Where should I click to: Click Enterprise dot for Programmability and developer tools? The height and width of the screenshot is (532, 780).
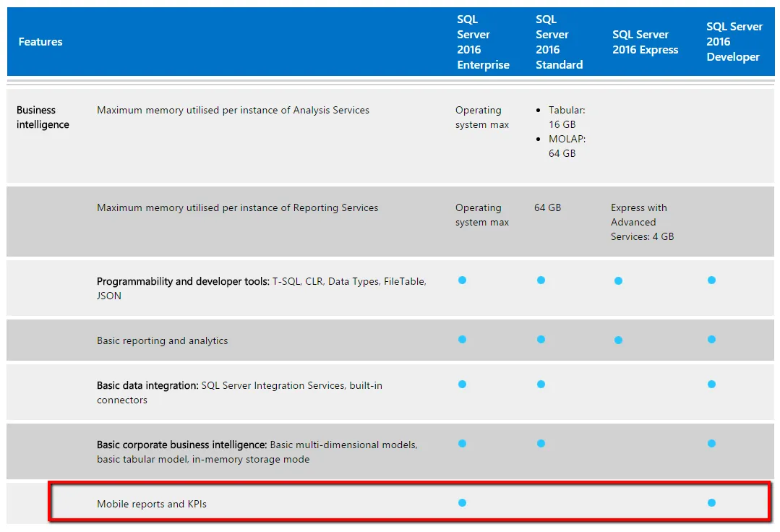462,280
